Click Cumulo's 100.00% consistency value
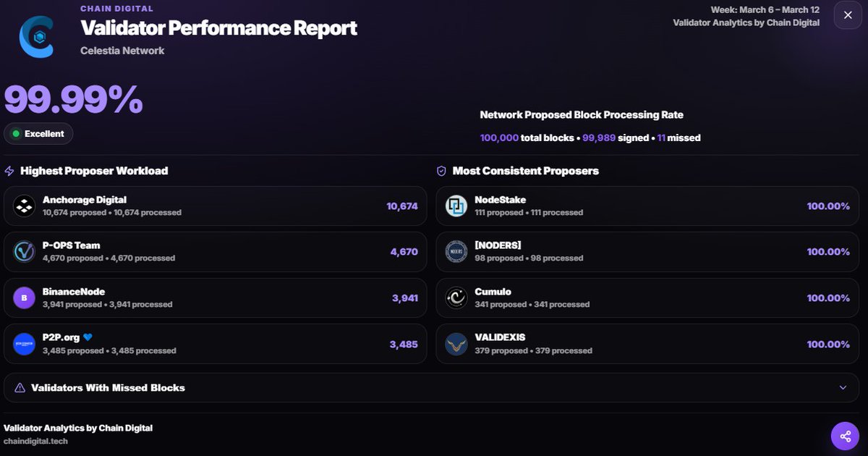This screenshot has width=868, height=456. click(828, 298)
